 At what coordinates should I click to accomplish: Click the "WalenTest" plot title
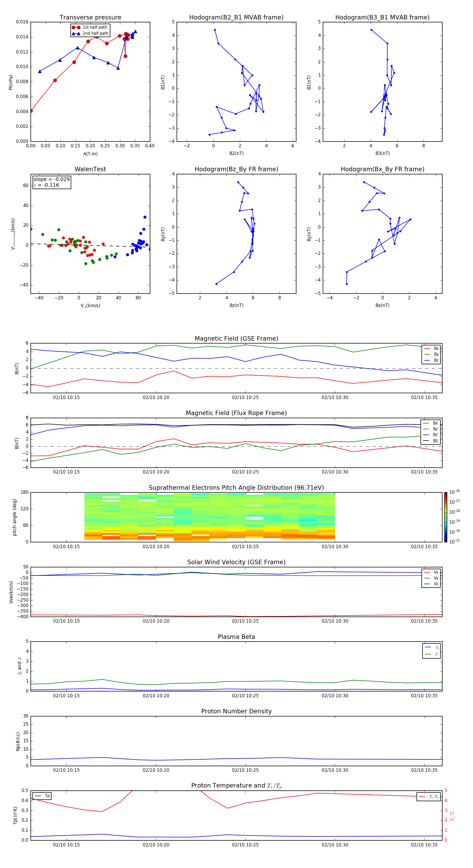pos(90,169)
